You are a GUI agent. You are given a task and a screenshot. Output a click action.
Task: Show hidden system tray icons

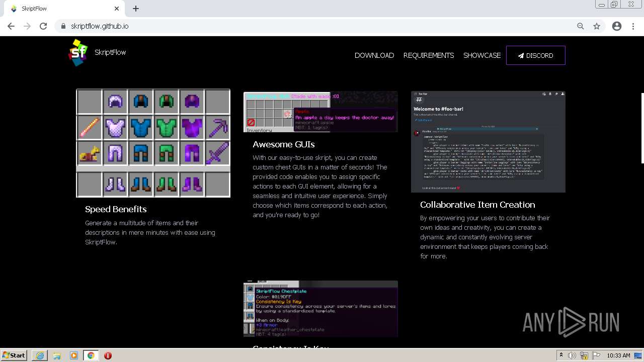(561, 355)
